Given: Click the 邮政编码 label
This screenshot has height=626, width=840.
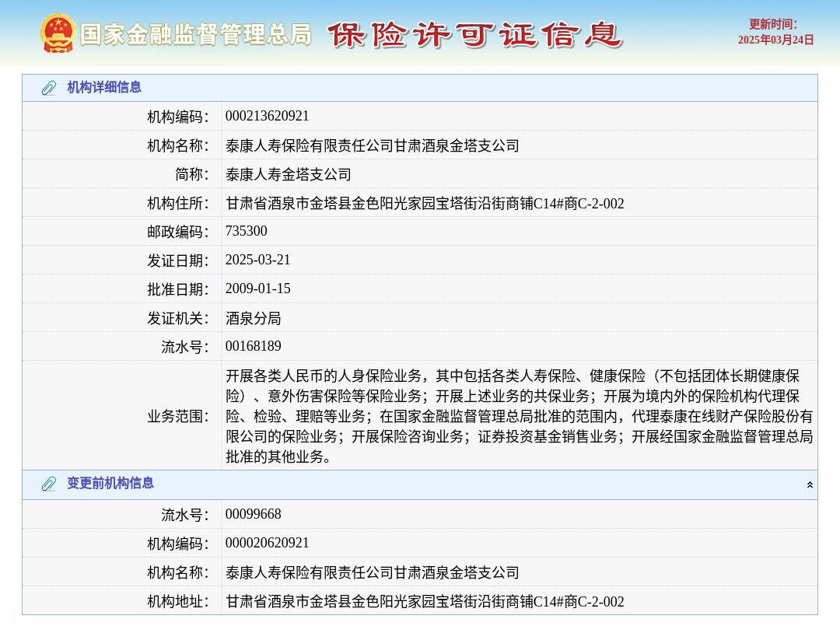Looking at the screenshot, I should [x=178, y=232].
